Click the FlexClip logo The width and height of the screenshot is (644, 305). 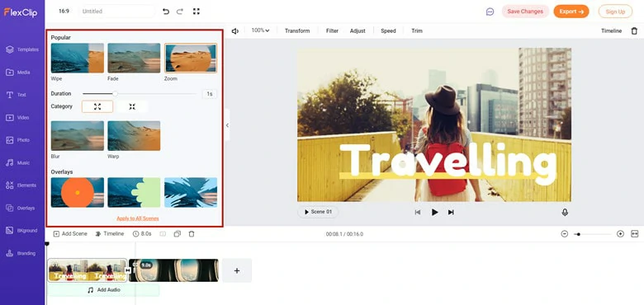21,12
